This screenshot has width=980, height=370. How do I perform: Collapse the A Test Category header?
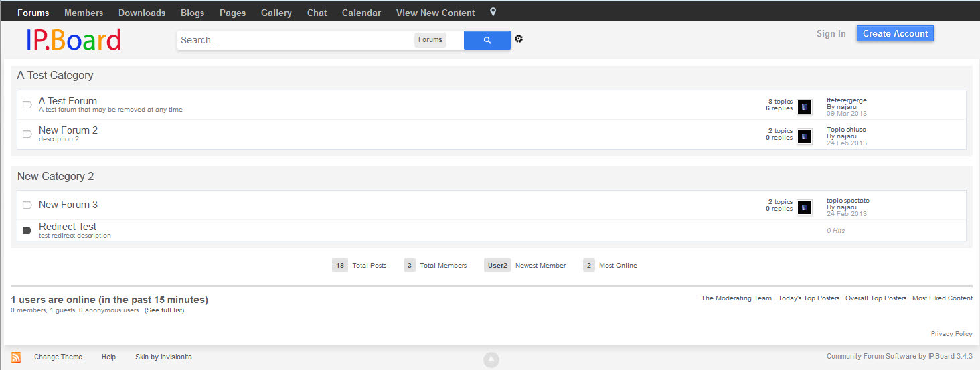click(x=56, y=76)
